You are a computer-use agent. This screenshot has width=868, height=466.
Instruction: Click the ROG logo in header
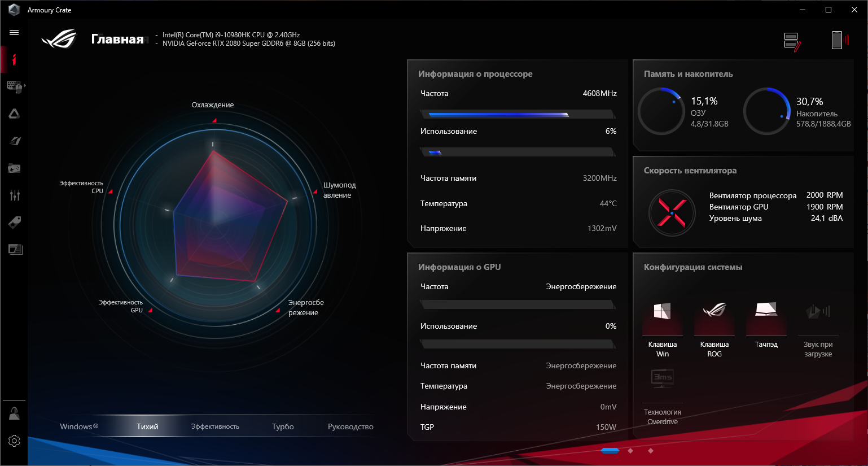tap(59, 38)
